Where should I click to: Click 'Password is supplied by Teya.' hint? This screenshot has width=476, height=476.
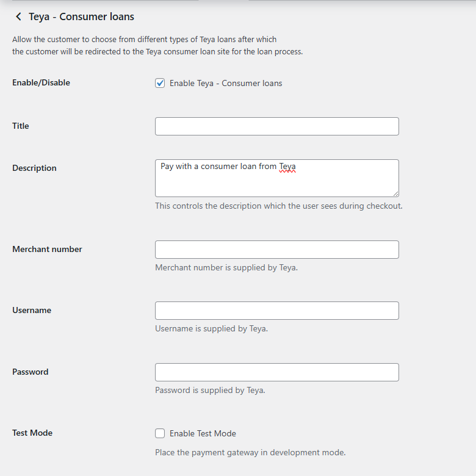210,390
